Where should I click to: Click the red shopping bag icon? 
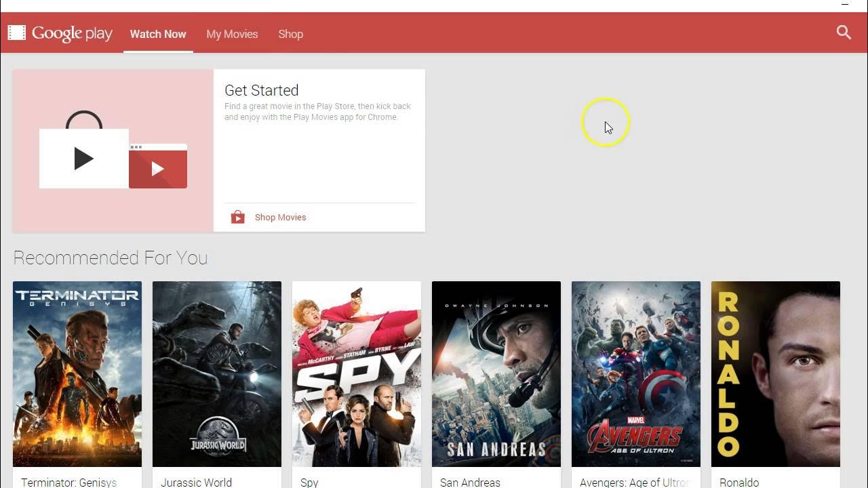[x=237, y=217]
